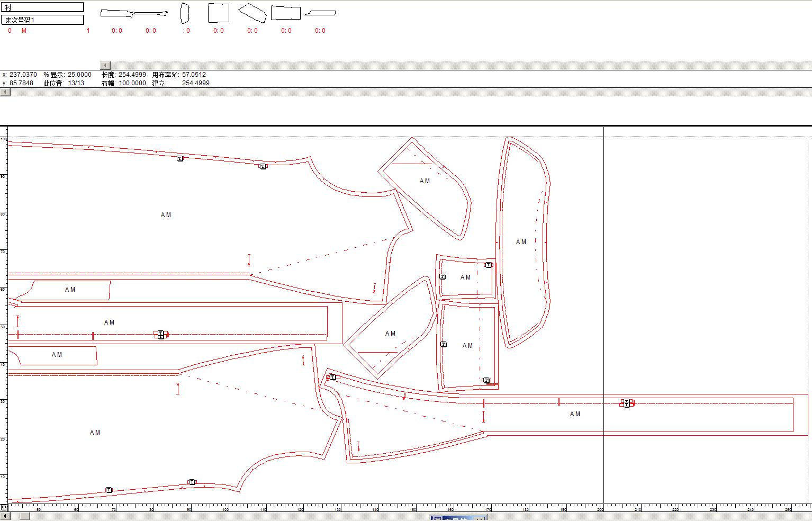Select the wide rectangular piece icon in piece menu

[x=286, y=13]
